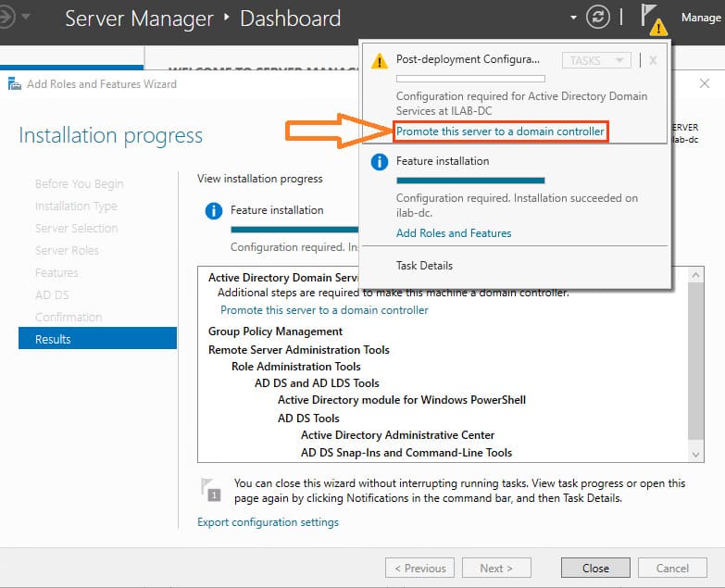
Task: Click the Feature installation info icon in wizard
Action: point(213,211)
